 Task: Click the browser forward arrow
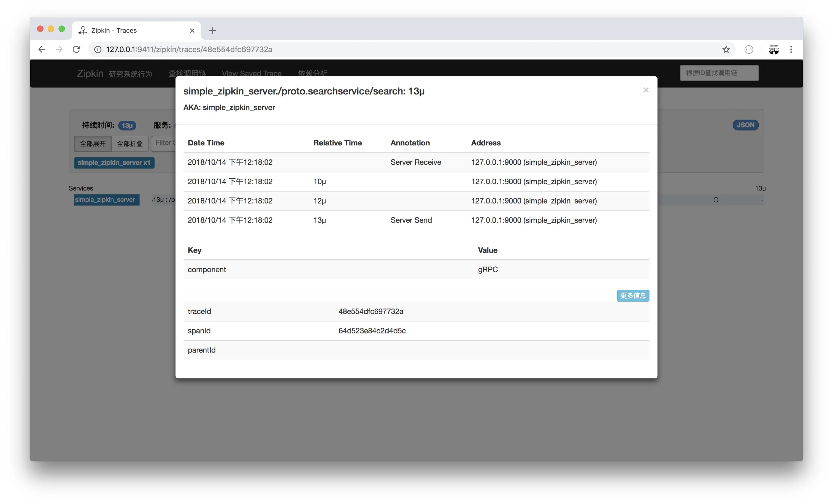pos(59,49)
